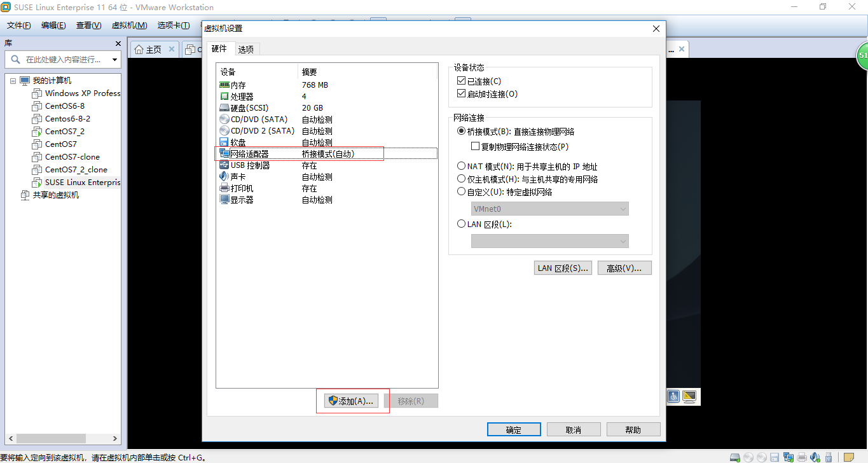
Task: Click the 取消 cancel button
Action: tap(574, 429)
